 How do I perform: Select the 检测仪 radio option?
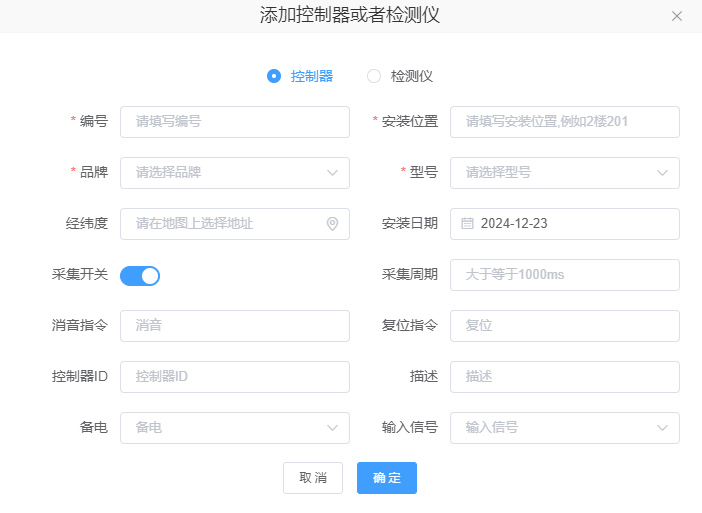[x=374, y=76]
